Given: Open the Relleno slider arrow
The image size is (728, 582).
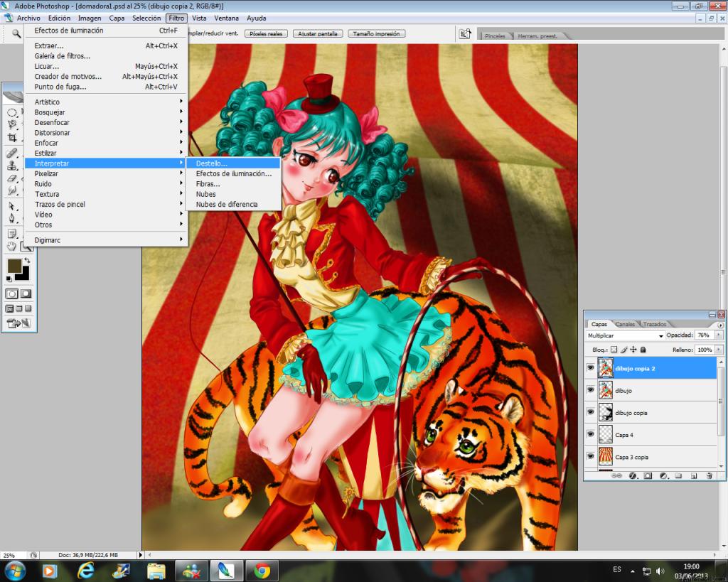Looking at the screenshot, I should 719,350.
